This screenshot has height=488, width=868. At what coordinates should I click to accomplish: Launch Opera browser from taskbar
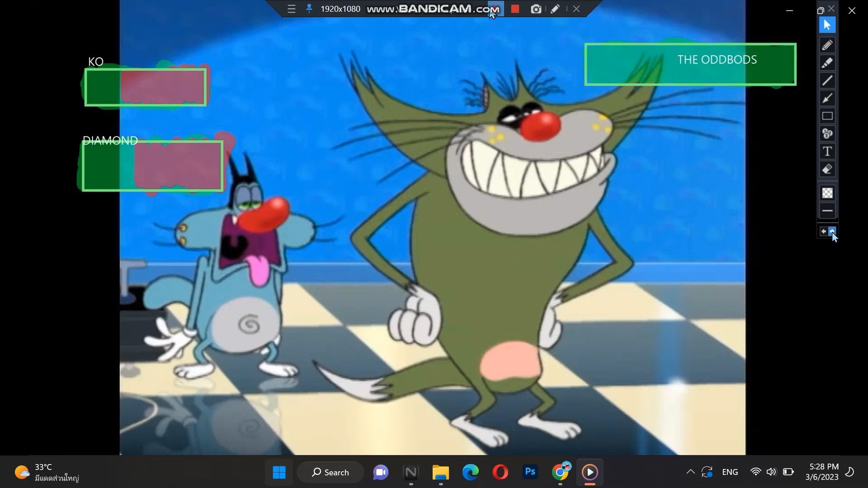pos(500,473)
